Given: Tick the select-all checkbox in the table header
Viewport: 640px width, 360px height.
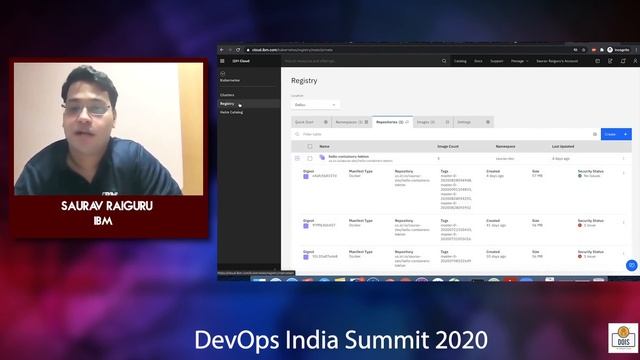Looking at the screenshot, I should (310, 146).
